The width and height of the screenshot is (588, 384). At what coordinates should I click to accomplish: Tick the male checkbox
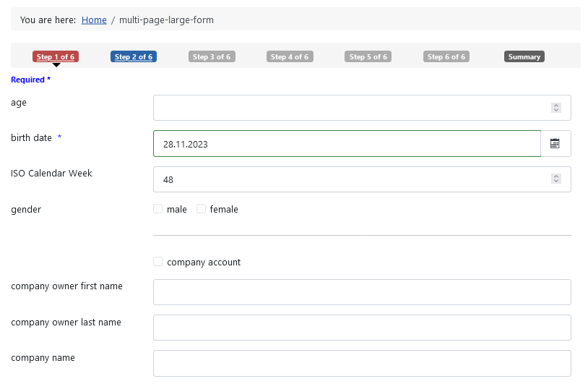click(x=158, y=209)
